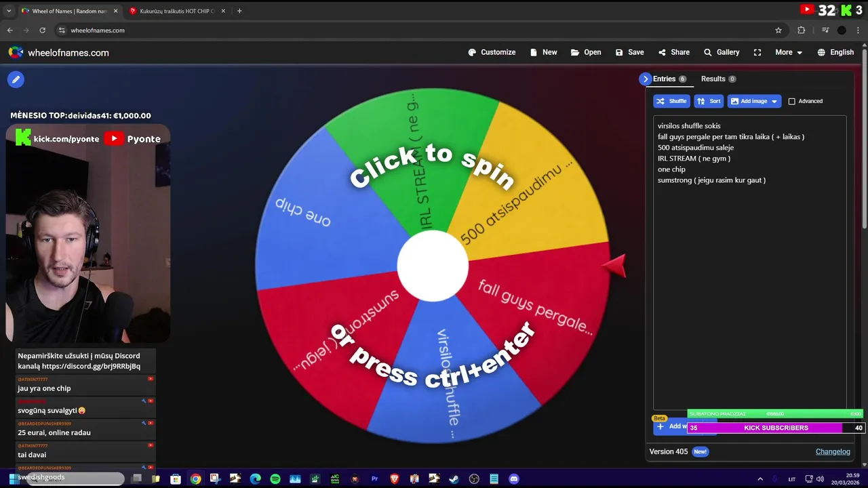Click the Windows Start button

(13, 479)
